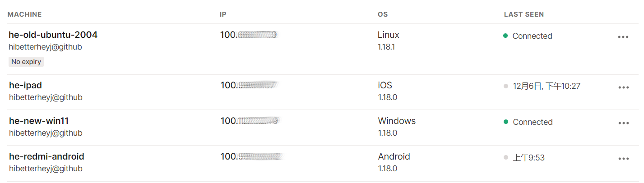Open more options for he-redmi-android
644x183 pixels.
pyautogui.click(x=623, y=159)
